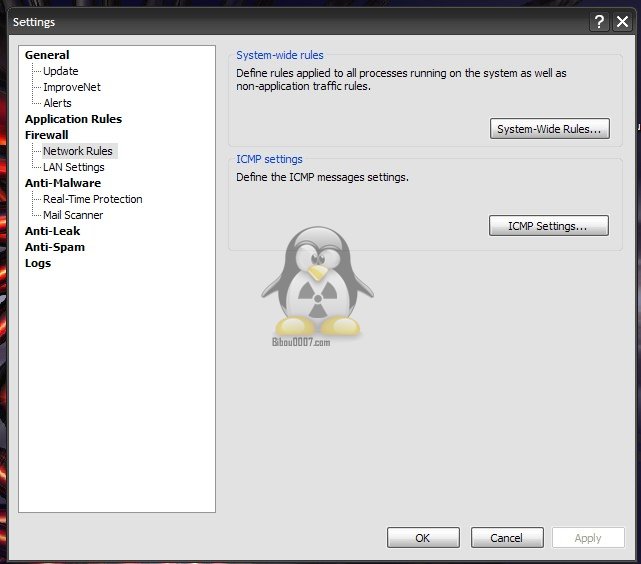Select the Anti-Malware category
641x564 pixels.
[x=63, y=183]
